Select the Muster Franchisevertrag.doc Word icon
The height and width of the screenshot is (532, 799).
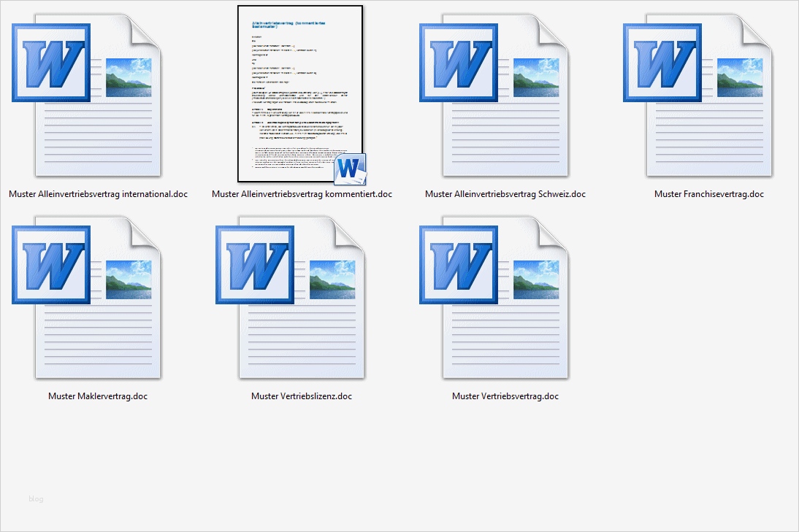pyautogui.click(x=698, y=95)
